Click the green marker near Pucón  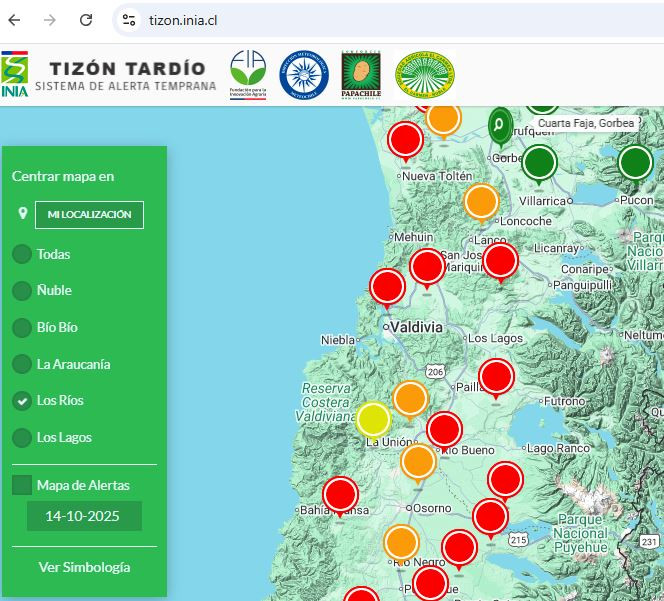pos(635,162)
